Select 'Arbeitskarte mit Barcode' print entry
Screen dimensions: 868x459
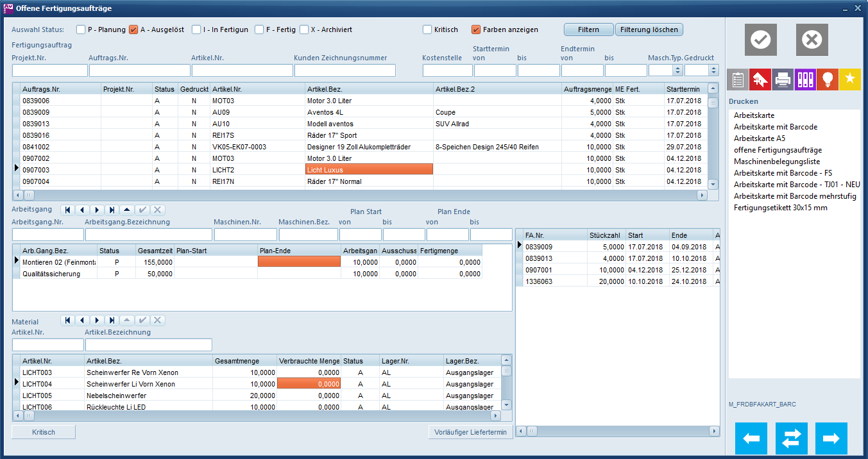click(775, 127)
